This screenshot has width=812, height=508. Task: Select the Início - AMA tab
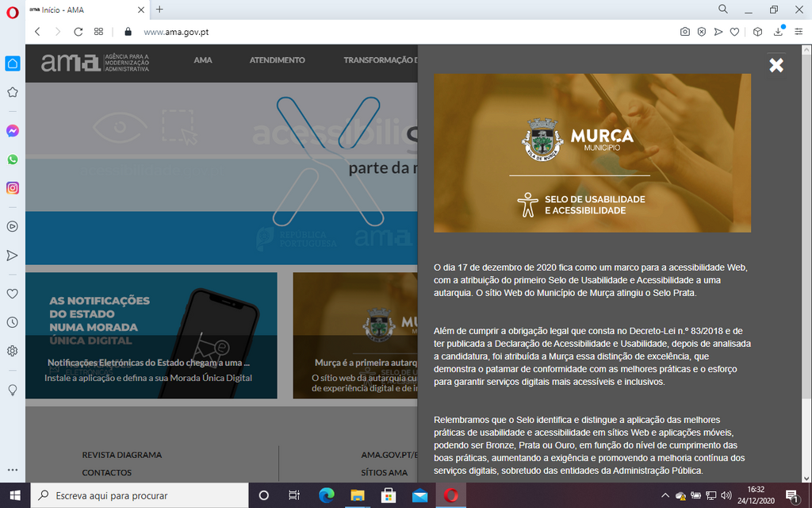[87, 10]
